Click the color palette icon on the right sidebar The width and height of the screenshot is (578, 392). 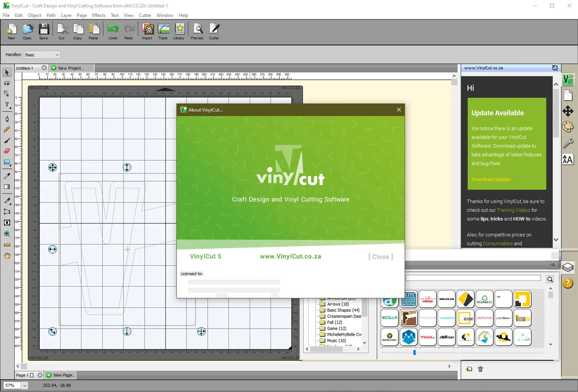[568, 127]
